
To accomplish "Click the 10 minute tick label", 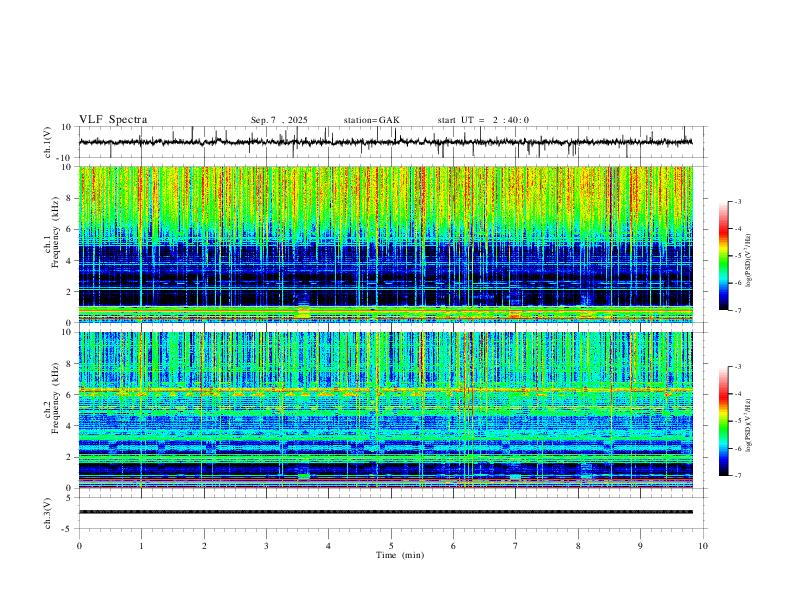I will tap(703, 546).
